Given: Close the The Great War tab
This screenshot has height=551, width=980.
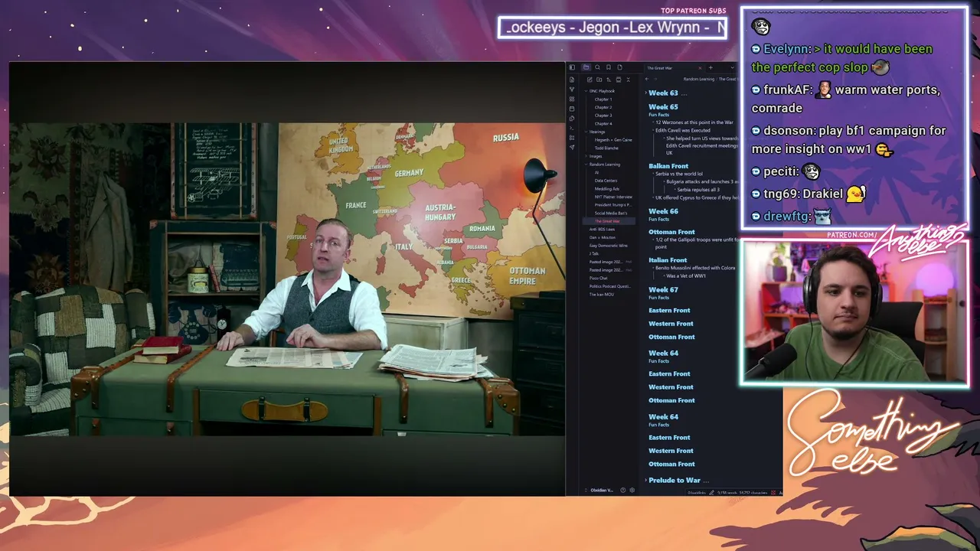Looking at the screenshot, I should tap(701, 68).
